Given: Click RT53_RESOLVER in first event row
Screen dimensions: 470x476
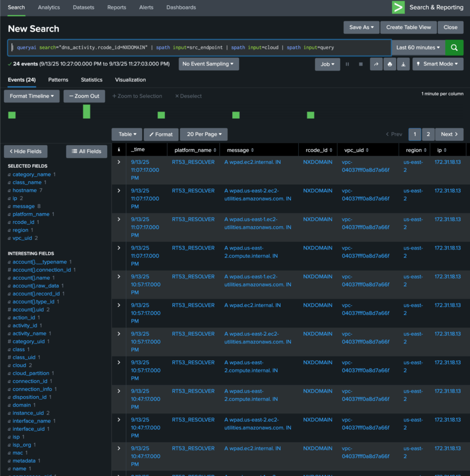Looking at the screenshot, I should click(x=193, y=162).
